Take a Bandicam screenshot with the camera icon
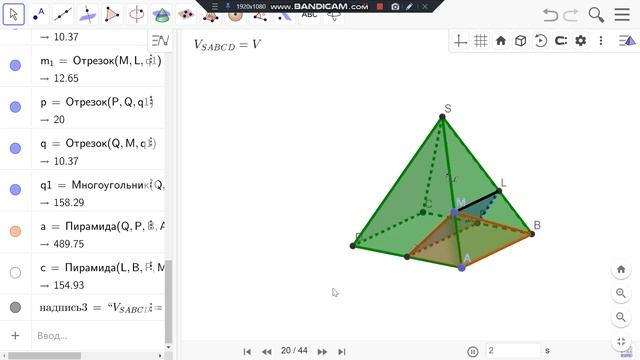The image size is (640, 360). click(395, 7)
